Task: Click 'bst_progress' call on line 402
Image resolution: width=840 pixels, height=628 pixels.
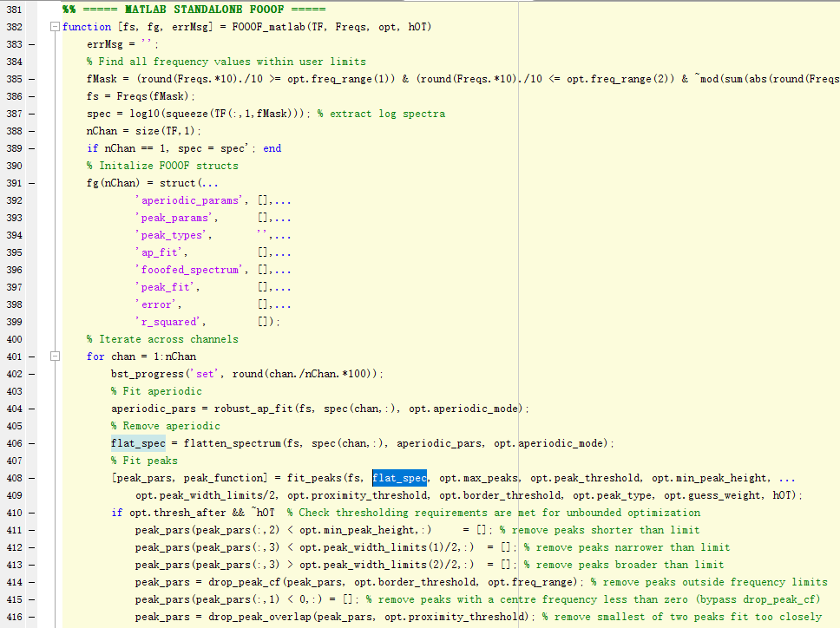Action: coord(148,374)
